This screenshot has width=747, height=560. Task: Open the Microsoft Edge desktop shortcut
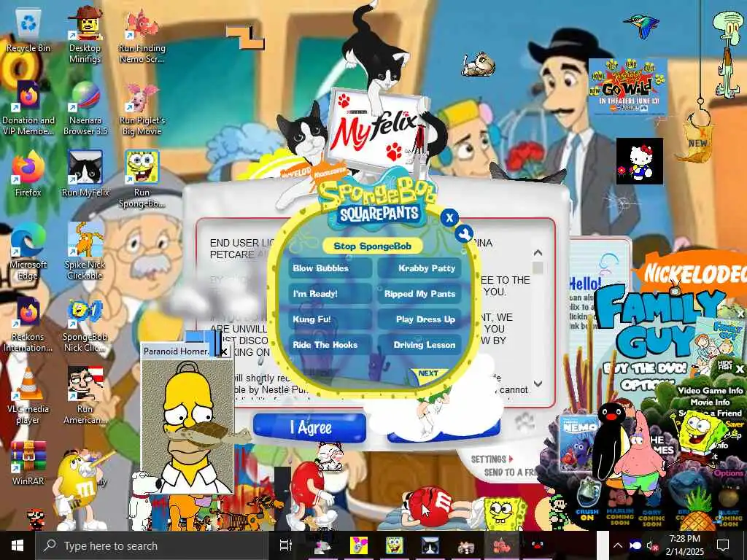click(28, 252)
